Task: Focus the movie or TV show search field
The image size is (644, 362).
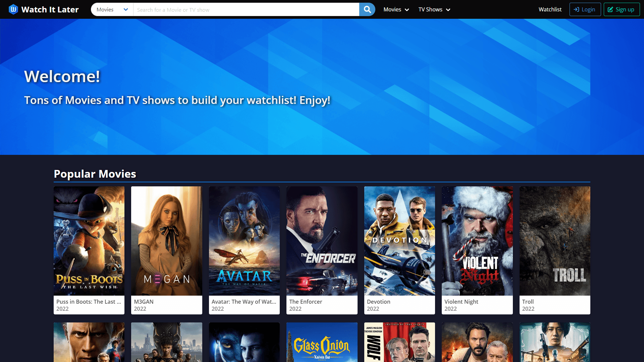Action: coord(246,10)
